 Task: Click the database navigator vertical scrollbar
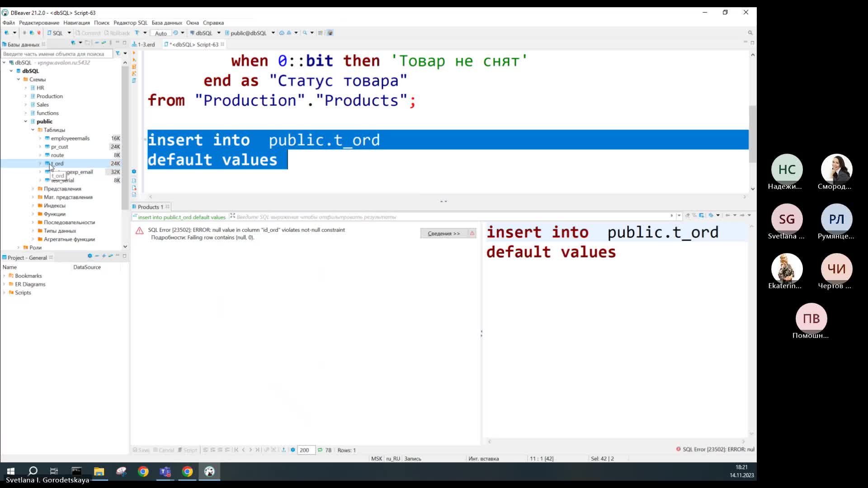coord(125,139)
